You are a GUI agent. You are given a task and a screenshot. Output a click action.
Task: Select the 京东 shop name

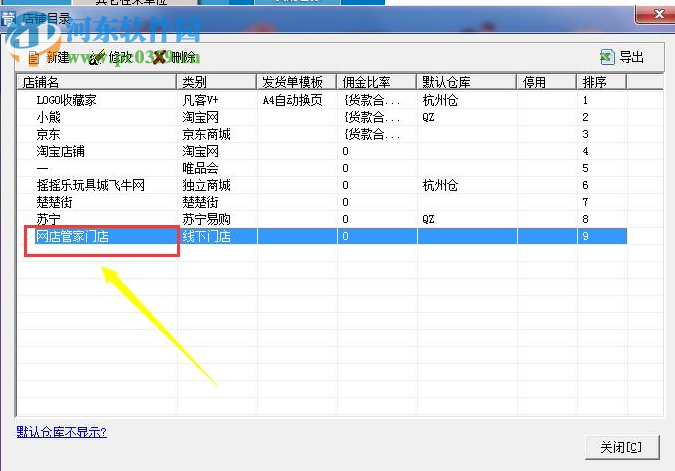[x=48, y=134]
